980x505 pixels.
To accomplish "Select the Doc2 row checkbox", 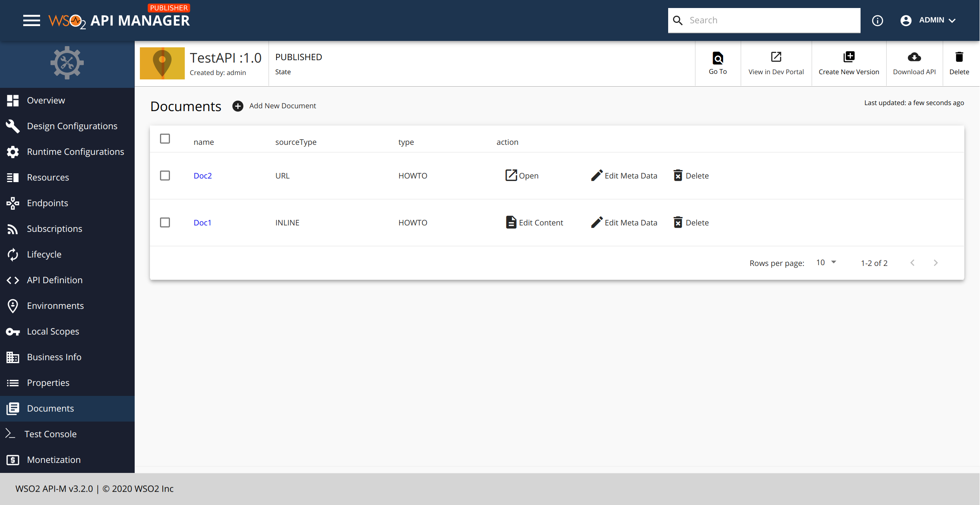I will (x=165, y=176).
